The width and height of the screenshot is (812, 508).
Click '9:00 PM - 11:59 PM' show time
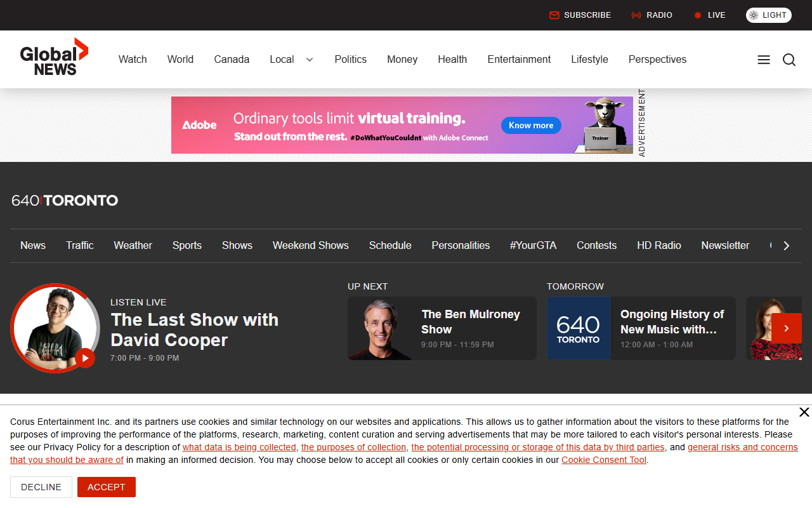[x=457, y=345]
